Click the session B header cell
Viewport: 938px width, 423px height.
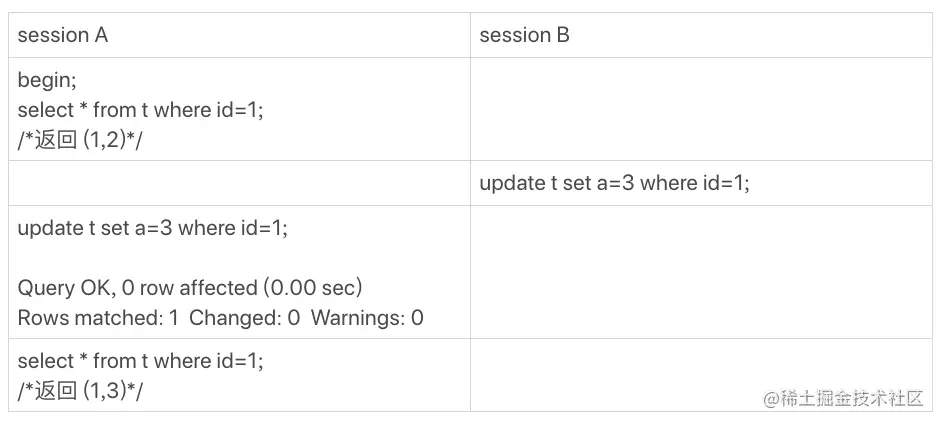(x=701, y=35)
